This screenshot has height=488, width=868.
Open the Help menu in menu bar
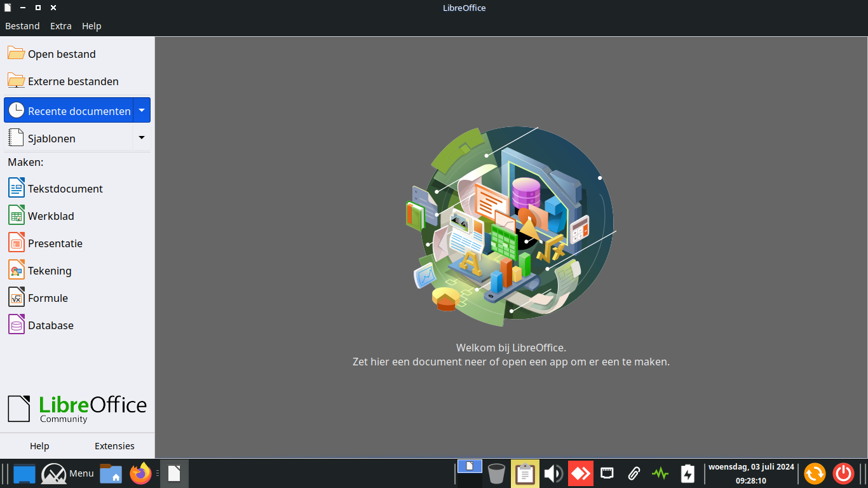click(92, 26)
